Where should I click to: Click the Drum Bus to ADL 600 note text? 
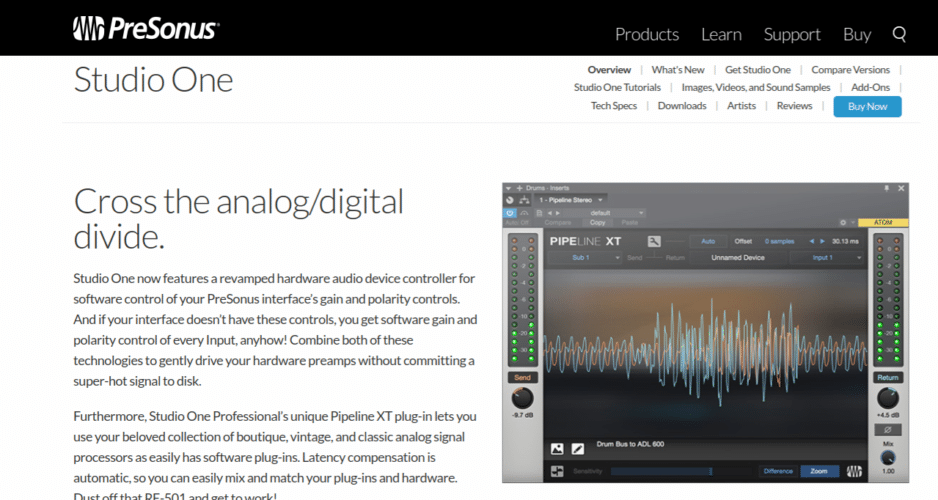[630, 444]
